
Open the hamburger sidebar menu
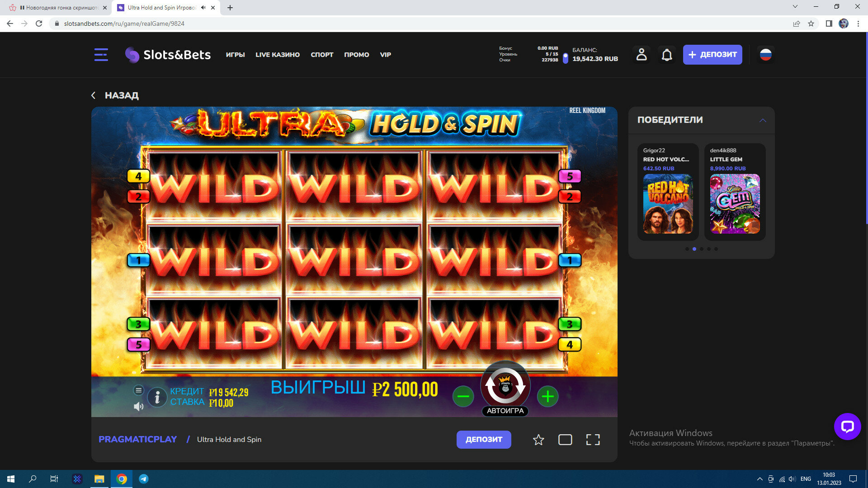101,55
